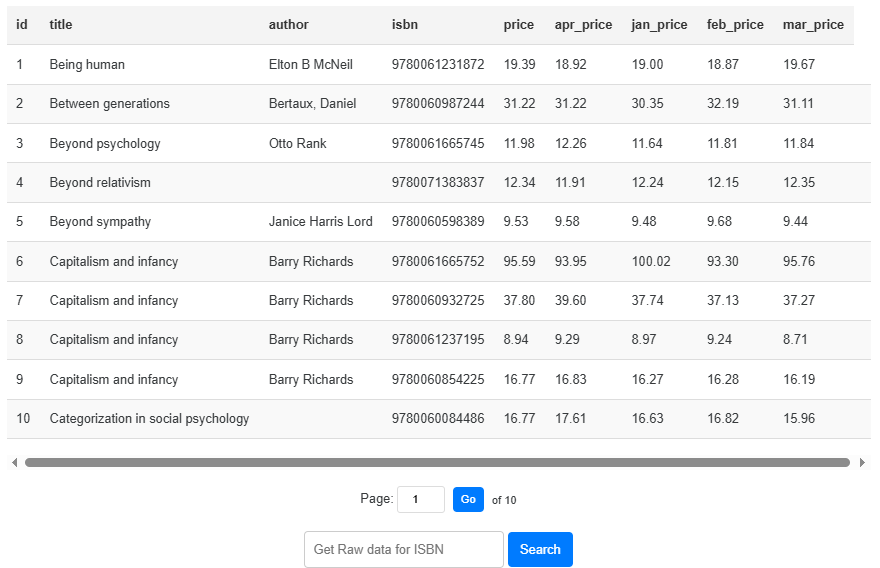Click feb_price value 32.19
The height and width of the screenshot is (568, 880).
[x=723, y=103]
